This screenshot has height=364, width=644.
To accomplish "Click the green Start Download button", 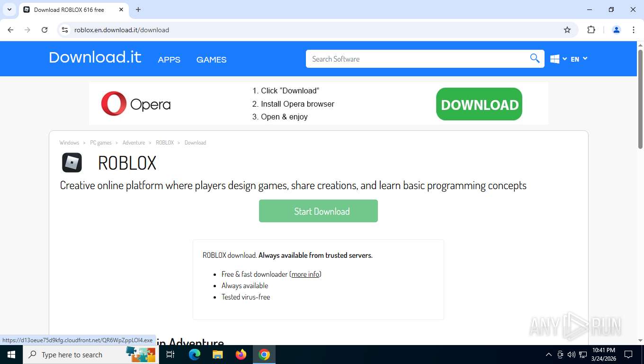I will click(318, 211).
